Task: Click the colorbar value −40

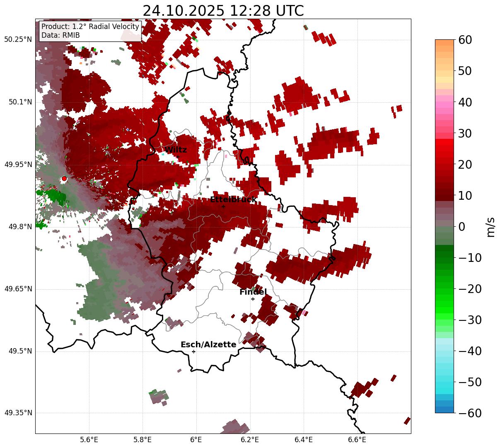Action: tap(470, 351)
